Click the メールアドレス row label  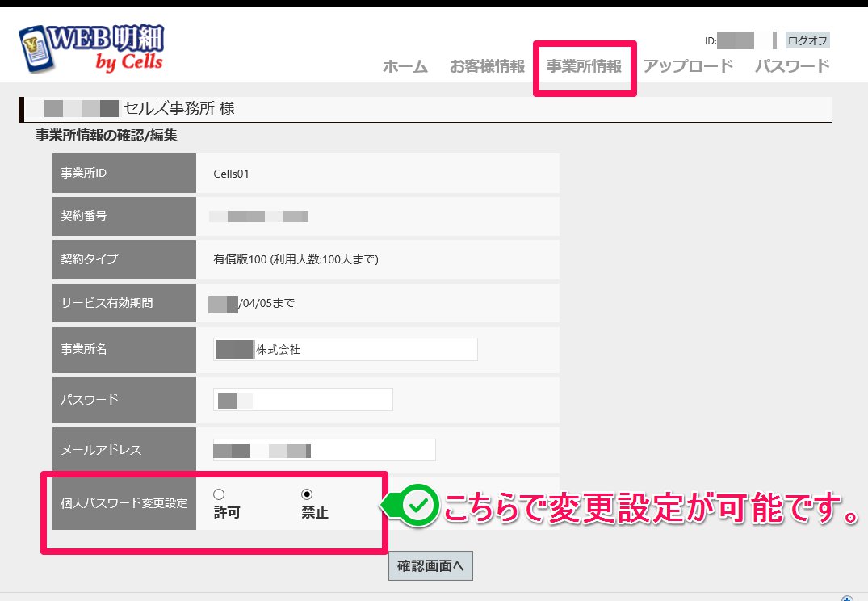coord(101,450)
